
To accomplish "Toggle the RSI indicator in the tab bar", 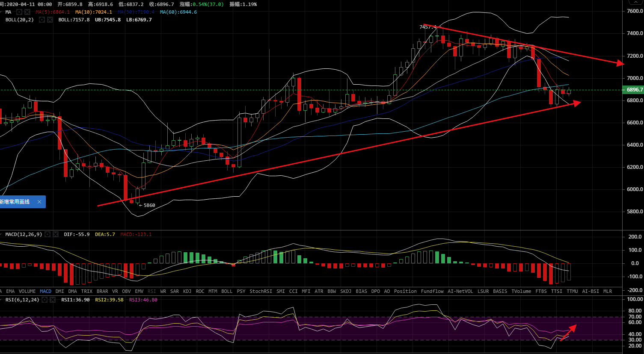I will tap(151, 291).
